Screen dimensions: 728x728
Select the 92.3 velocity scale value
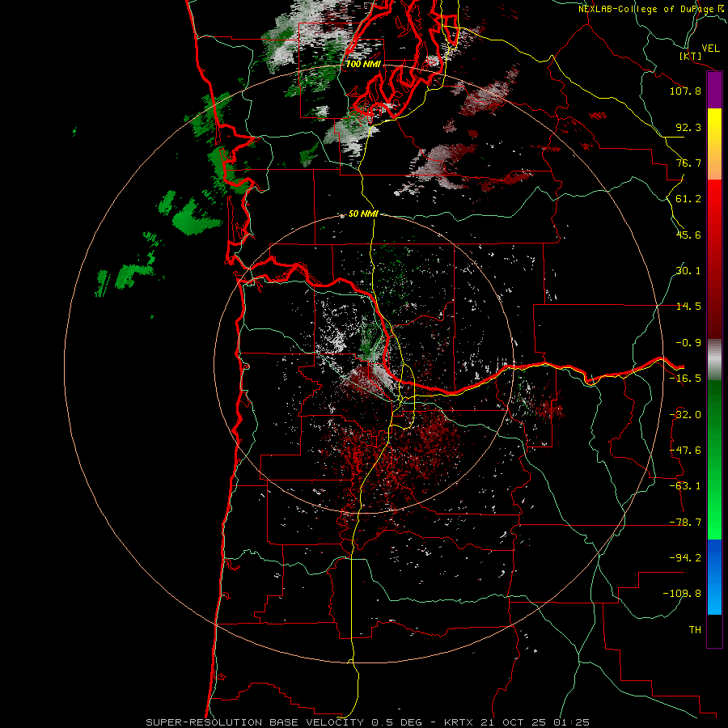688,127
